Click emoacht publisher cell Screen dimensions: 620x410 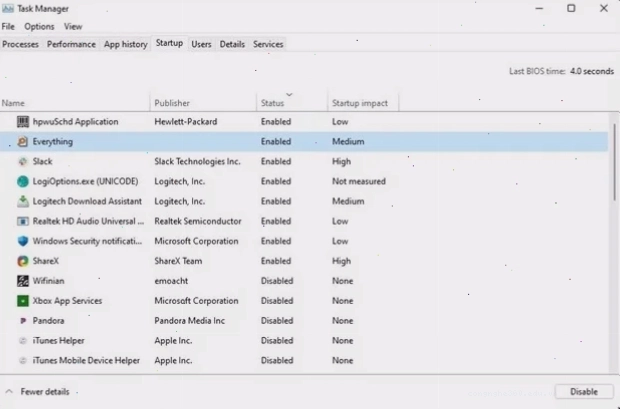[171, 281]
